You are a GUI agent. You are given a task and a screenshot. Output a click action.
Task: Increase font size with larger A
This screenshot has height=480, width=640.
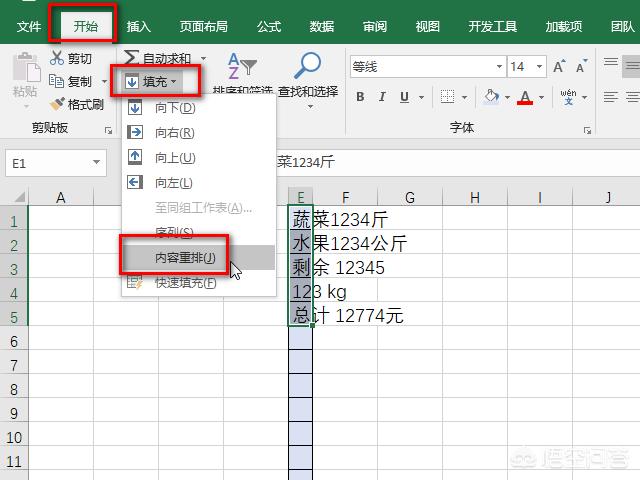click(559, 66)
